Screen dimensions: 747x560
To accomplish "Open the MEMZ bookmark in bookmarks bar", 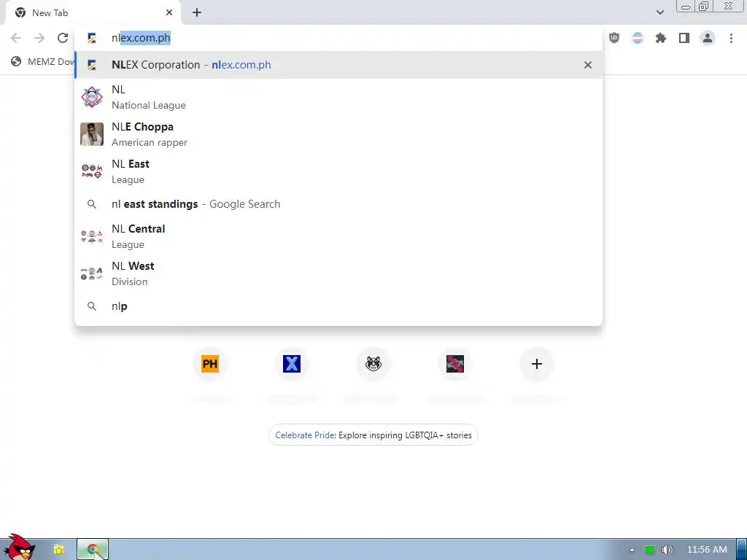I will [x=43, y=61].
